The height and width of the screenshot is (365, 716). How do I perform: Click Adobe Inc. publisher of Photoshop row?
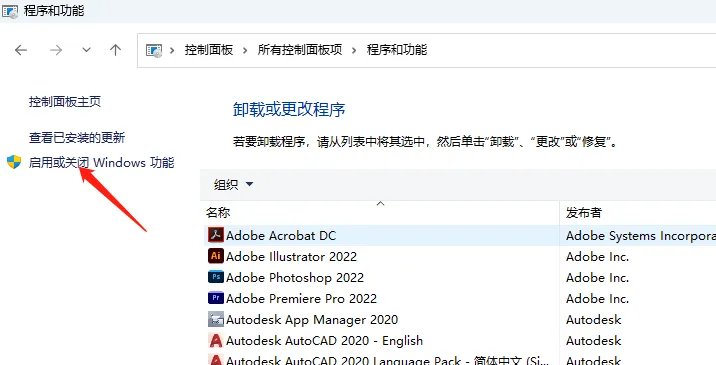(x=597, y=278)
